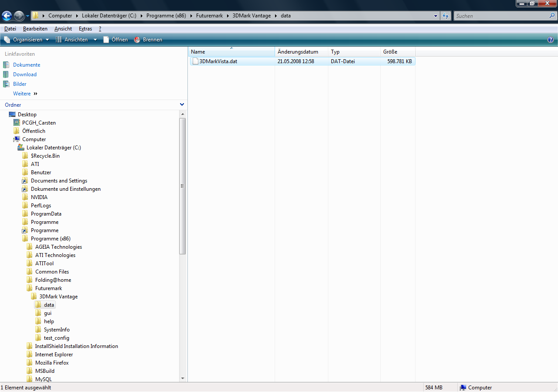Image resolution: width=558 pixels, height=392 pixels.
Task: Open the Bilder favorite link
Action: pos(20,84)
